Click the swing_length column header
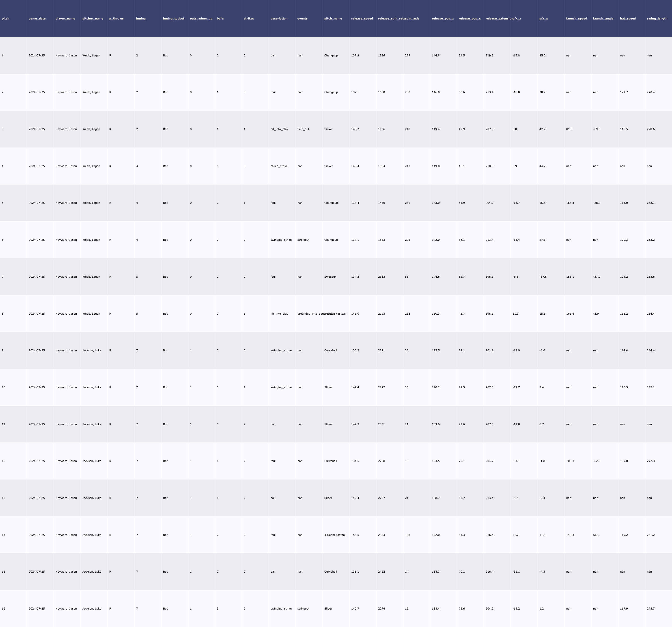Viewport: 672px width, 627px height. [x=657, y=19]
